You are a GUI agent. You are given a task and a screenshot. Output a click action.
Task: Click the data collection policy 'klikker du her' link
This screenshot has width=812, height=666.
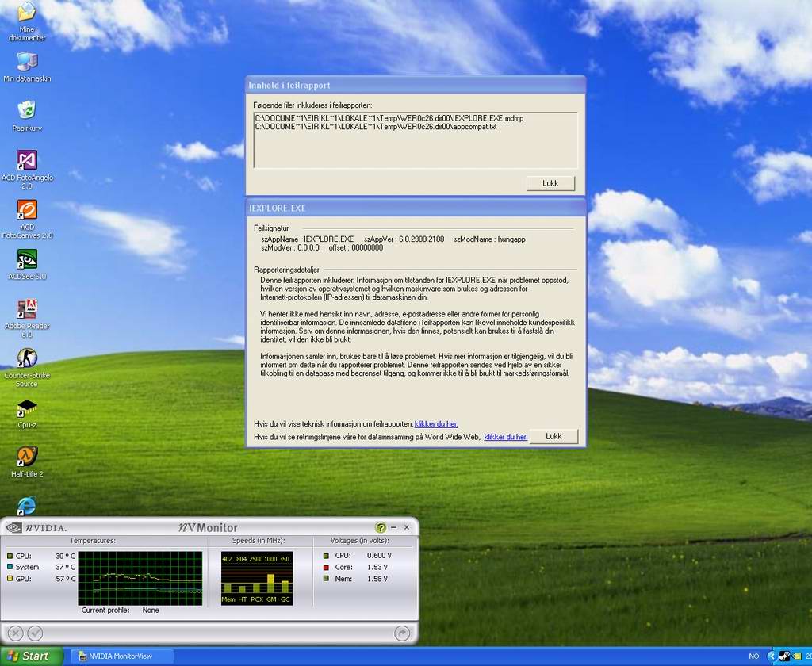pyautogui.click(x=505, y=437)
